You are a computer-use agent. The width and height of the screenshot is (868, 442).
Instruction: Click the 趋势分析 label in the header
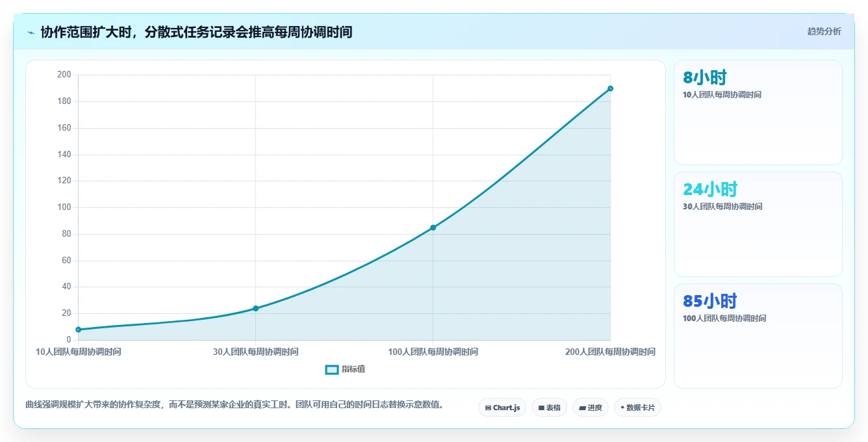pos(824,31)
